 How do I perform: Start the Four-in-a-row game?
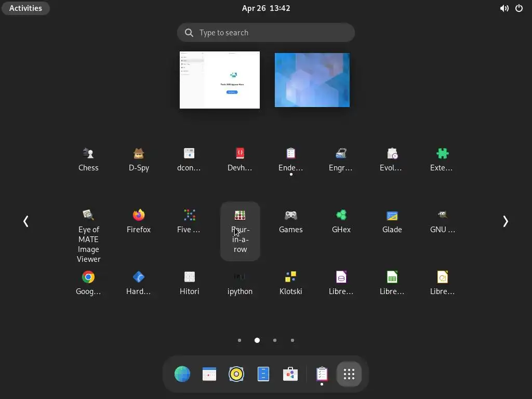tap(240, 231)
